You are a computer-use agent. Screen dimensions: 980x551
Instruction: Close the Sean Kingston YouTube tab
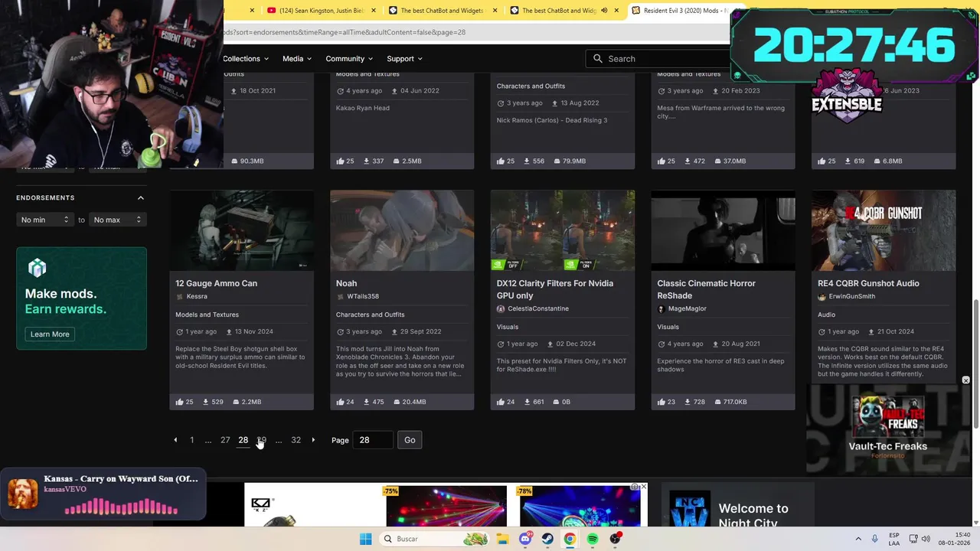[x=373, y=11]
